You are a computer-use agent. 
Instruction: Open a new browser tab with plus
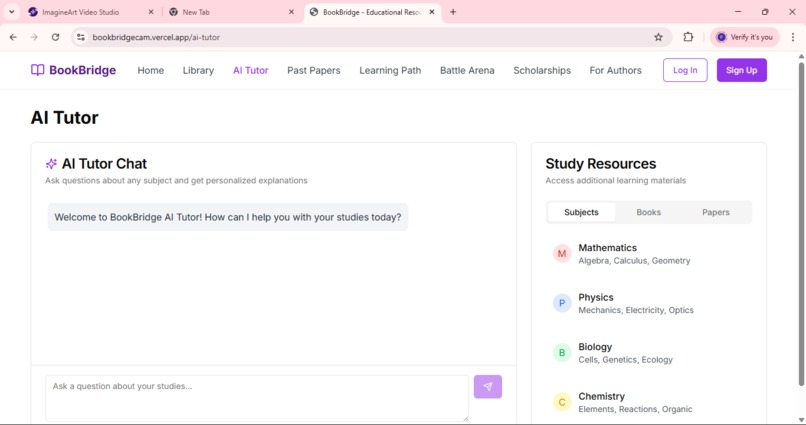453,12
